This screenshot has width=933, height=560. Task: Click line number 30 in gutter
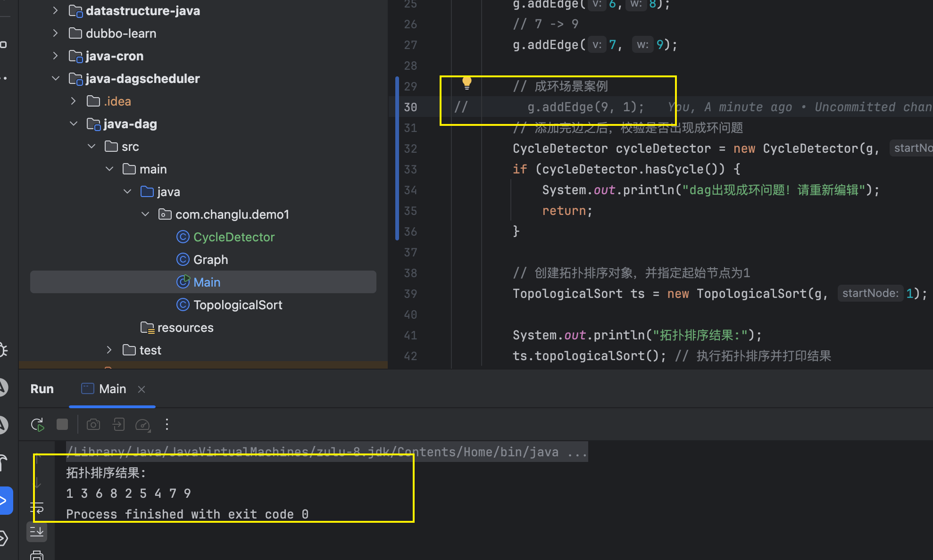[x=410, y=107]
